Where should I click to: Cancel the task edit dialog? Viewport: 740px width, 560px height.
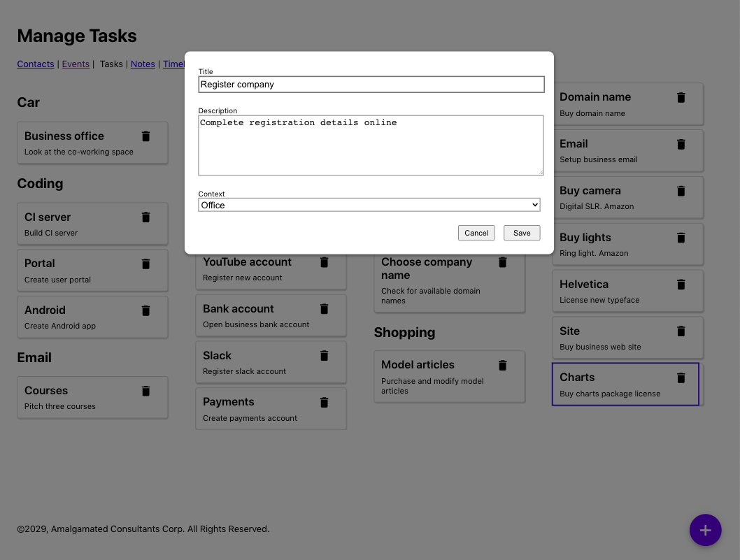pos(476,233)
